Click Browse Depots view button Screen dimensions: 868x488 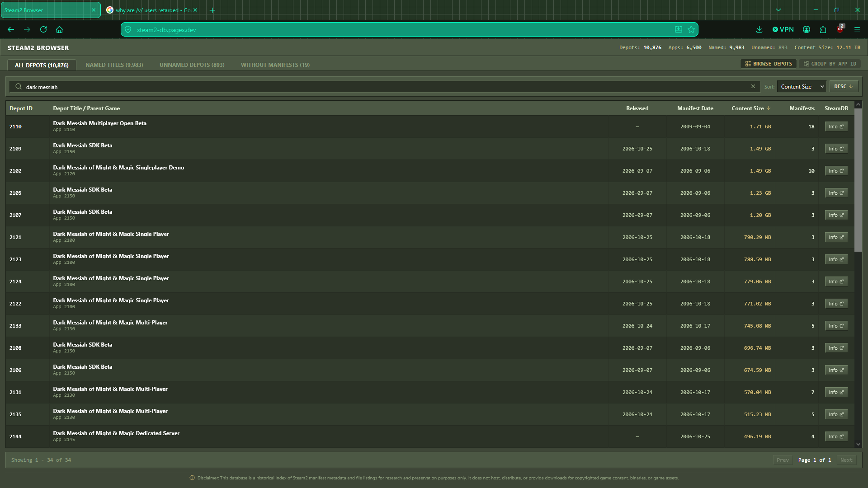pyautogui.click(x=769, y=64)
